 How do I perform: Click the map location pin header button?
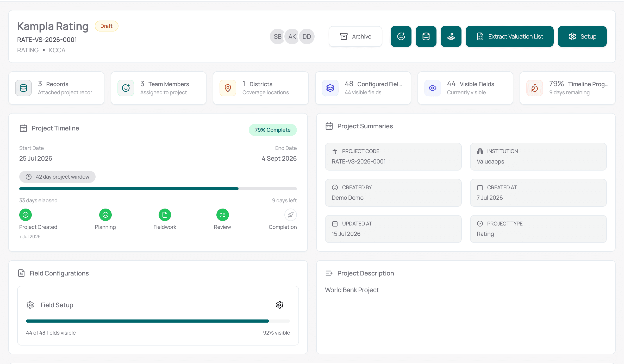coord(451,36)
